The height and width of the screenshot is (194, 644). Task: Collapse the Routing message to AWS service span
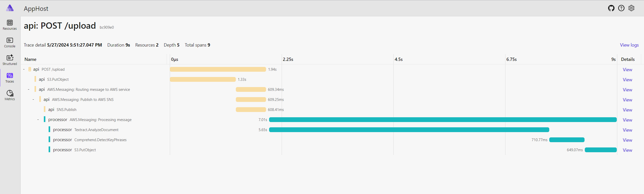point(29,89)
